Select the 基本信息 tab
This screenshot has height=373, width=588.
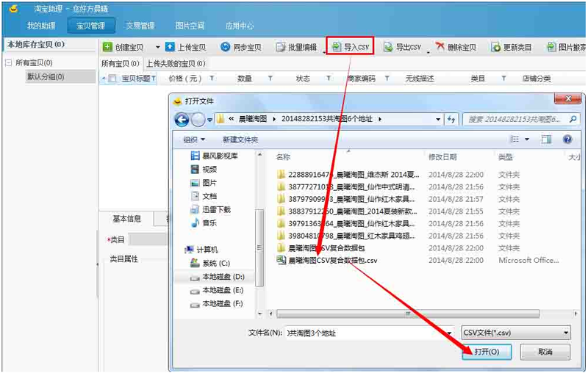coord(126,219)
